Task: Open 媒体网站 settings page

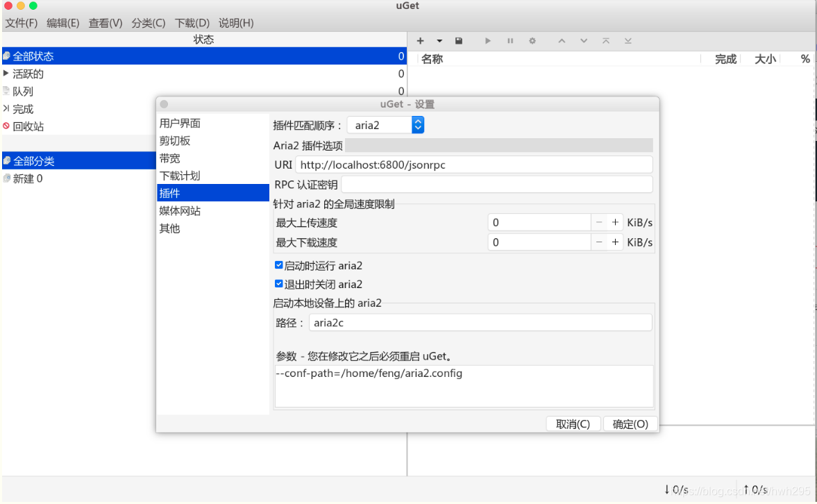Action: [212, 210]
